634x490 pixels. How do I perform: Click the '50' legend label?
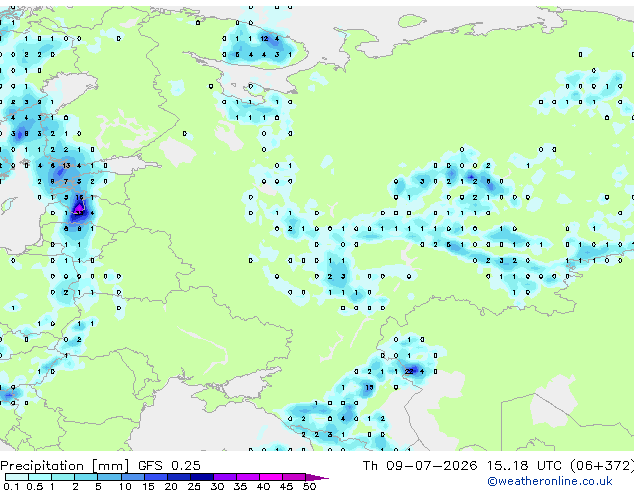coord(309,486)
